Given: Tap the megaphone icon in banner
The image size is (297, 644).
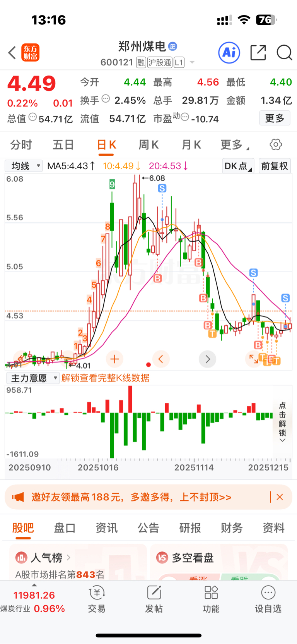Looking at the screenshot, I should [x=18, y=497].
